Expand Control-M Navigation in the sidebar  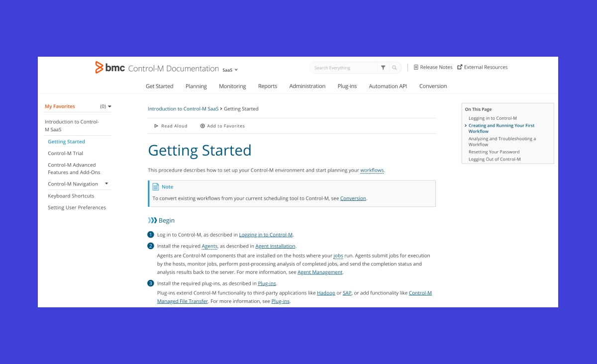coord(106,183)
